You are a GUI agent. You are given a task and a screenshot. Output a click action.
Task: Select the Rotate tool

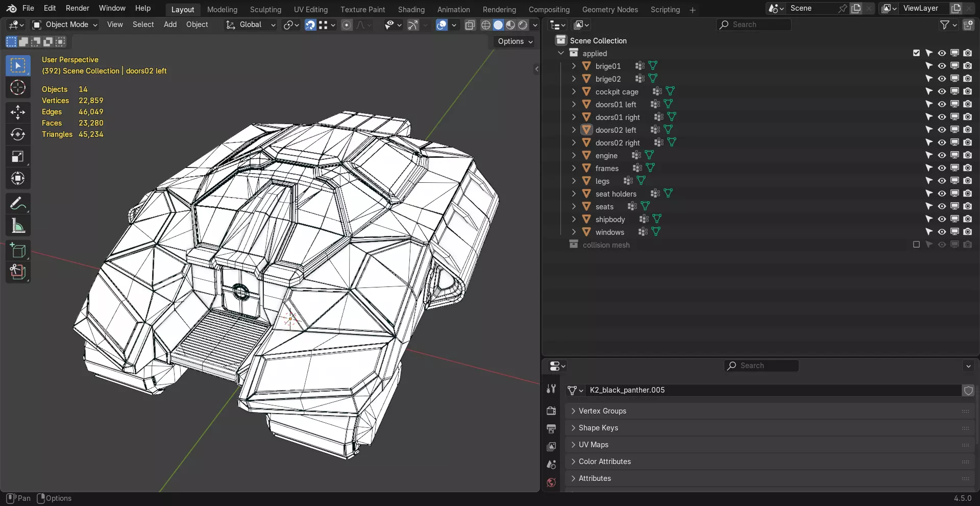[x=18, y=134]
